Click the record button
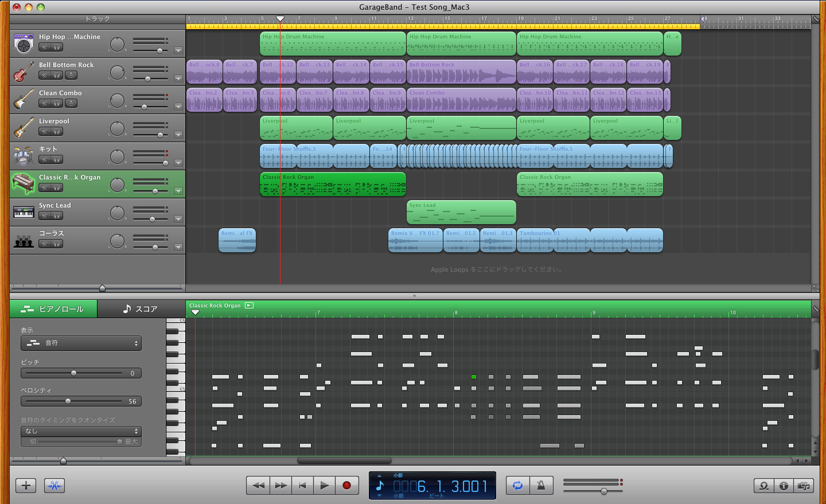The width and height of the screenshot is (826, 504). [346, 485]
